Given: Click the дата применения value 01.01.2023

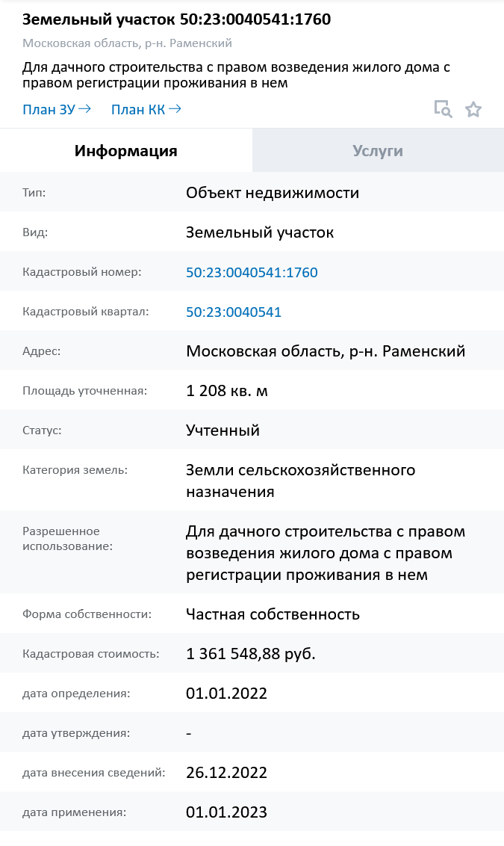Looking at the screenshot, I should pos(226,812).
